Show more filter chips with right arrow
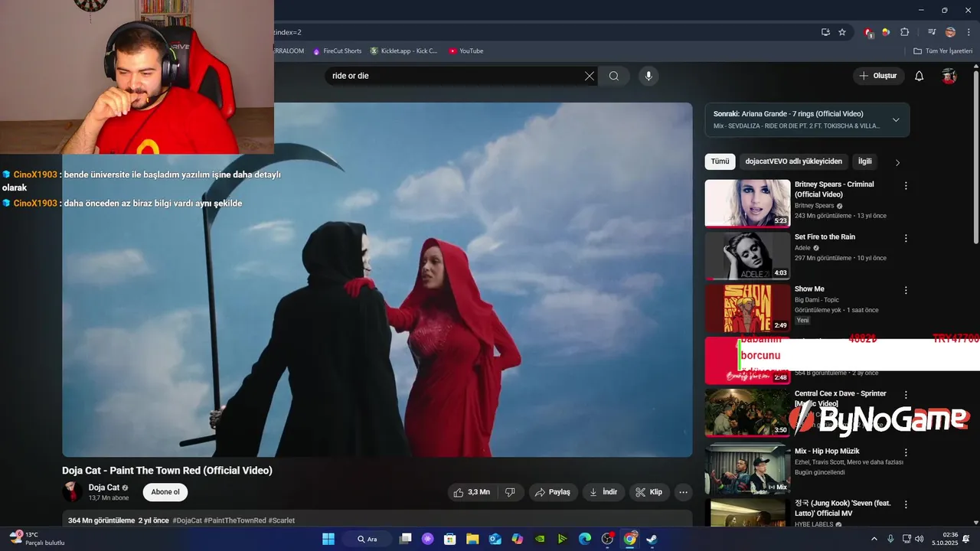The width and height of the screenshot is (980, 551). [897, 162]
